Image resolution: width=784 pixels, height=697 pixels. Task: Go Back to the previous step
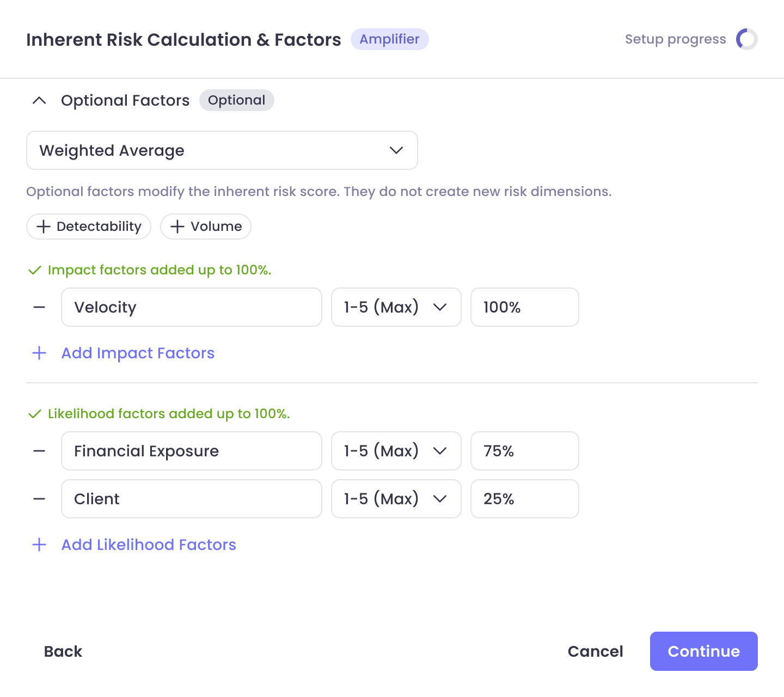coord(63,651)
